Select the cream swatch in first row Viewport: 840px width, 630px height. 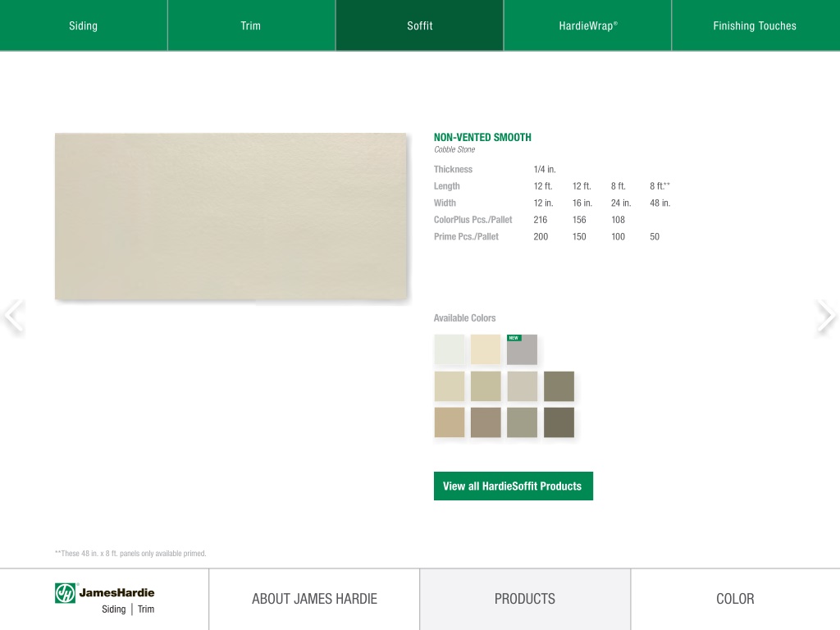pos(486,349)
